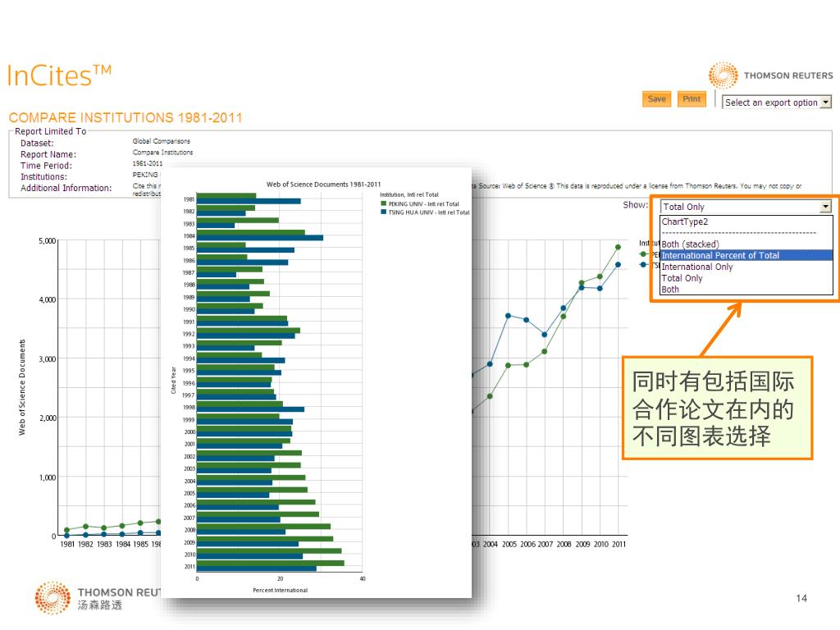Screen dimensions: 840x630
Task: Click the InCites logo
Action: [x=59, y=75]
